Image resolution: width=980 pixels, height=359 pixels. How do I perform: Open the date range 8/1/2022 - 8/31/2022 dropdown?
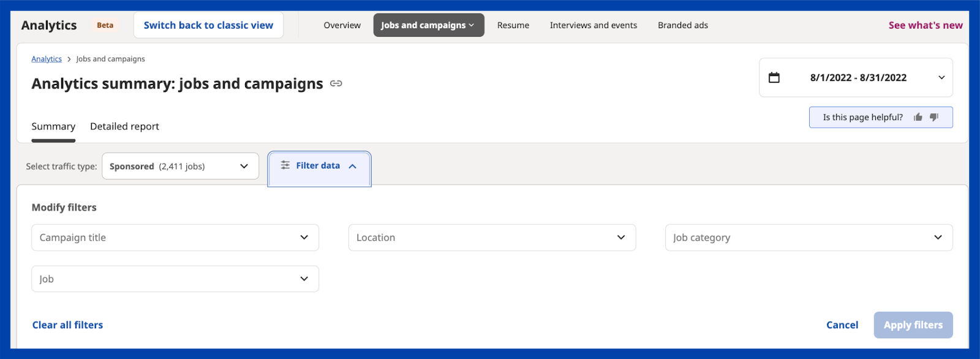click(x=856, y=77)
